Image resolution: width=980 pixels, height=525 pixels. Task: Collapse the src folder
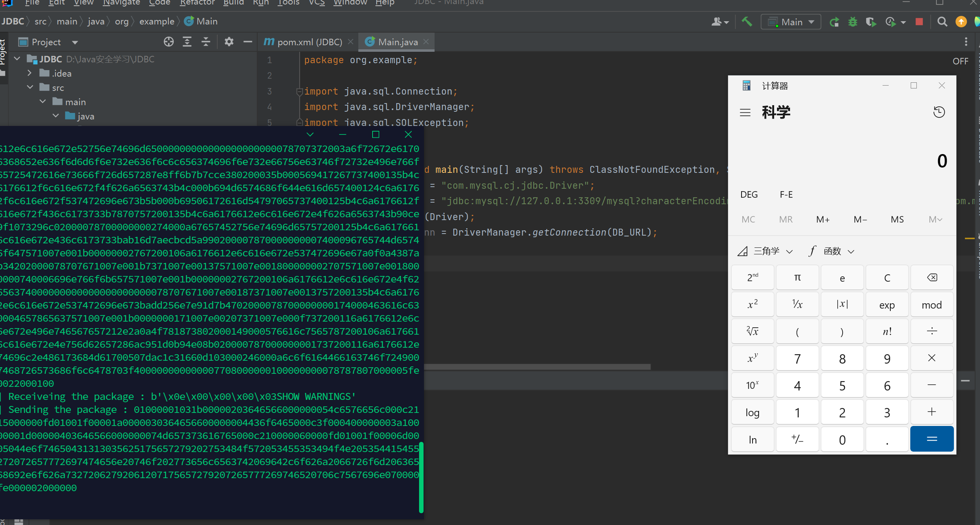pyautogui.click(x=30, y=87)
